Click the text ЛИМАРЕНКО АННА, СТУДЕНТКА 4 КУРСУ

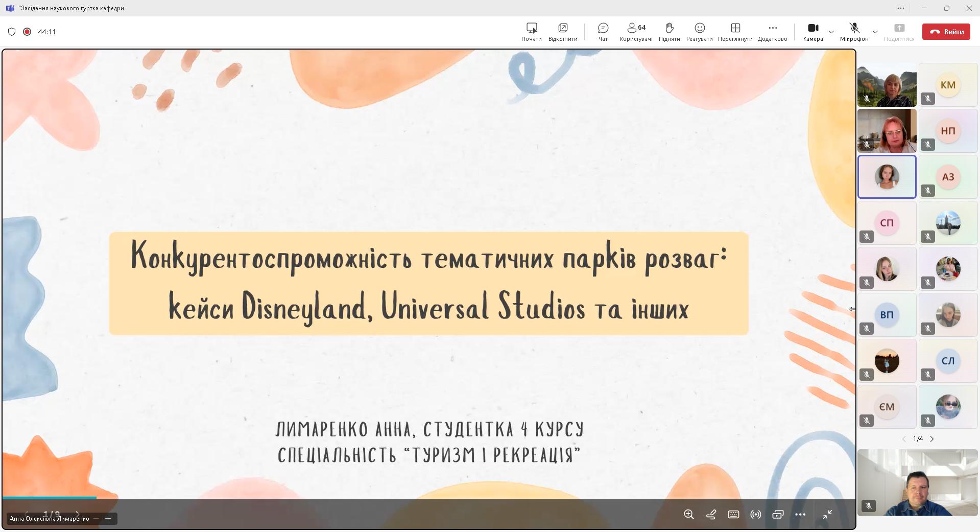point(429,429)
